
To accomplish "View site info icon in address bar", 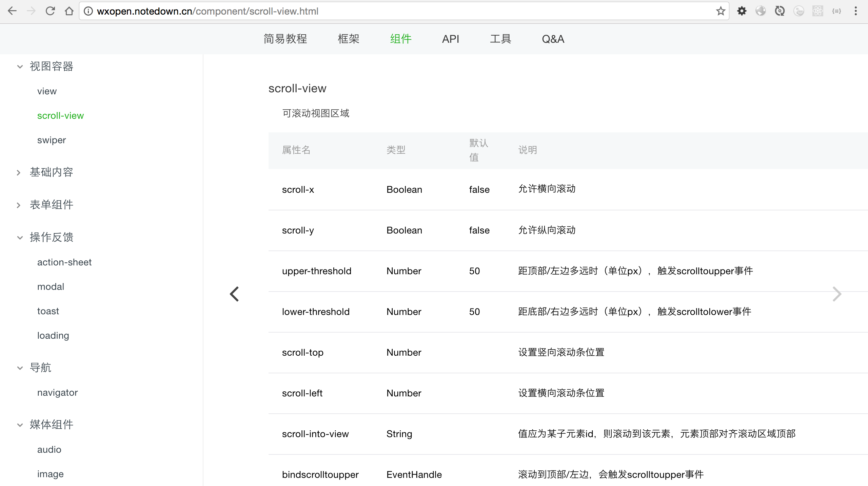I will 88,11.
